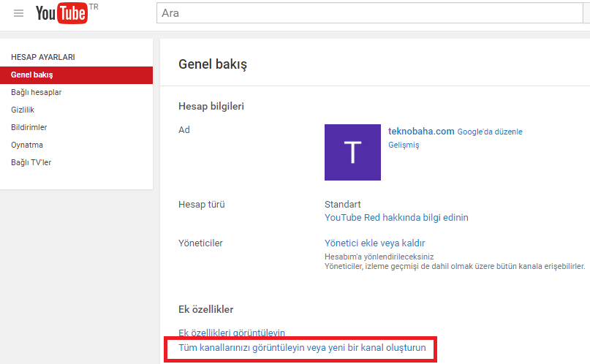Viewport: 590px width, 364px height.
Task: Open Gizlilik settings
Action: point(23,110)
